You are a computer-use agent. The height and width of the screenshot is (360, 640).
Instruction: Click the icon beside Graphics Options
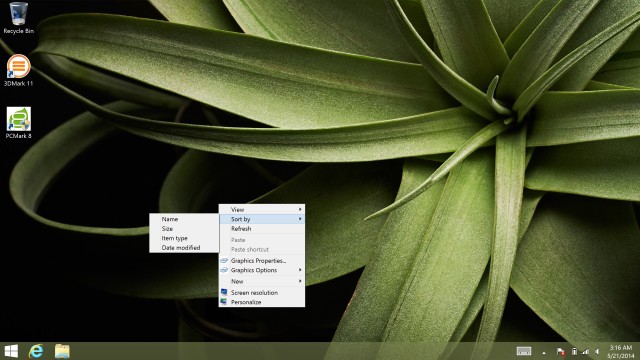point(224,270)
